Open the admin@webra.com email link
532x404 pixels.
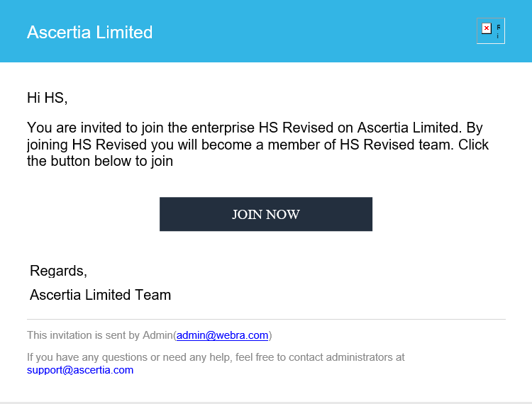click(222, 335)
